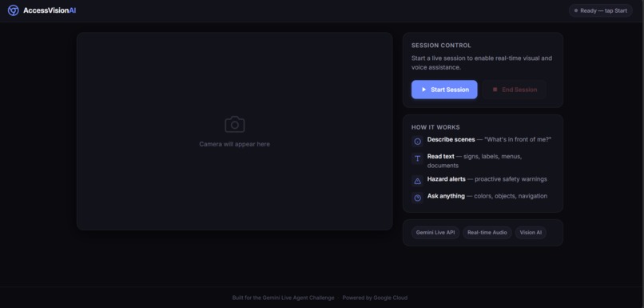Click the HOW IT WORKS heading
The width and height of the screenshot is (644, 308).
(435, 127)
